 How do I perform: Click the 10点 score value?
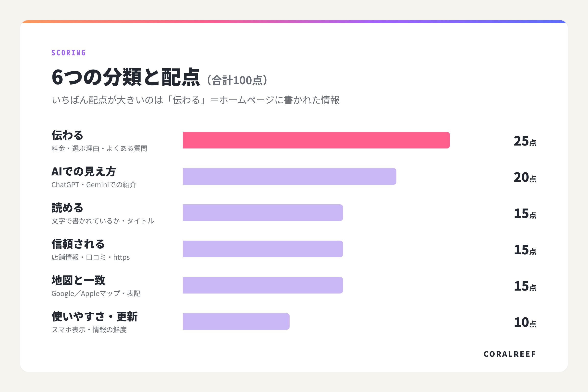525,322
